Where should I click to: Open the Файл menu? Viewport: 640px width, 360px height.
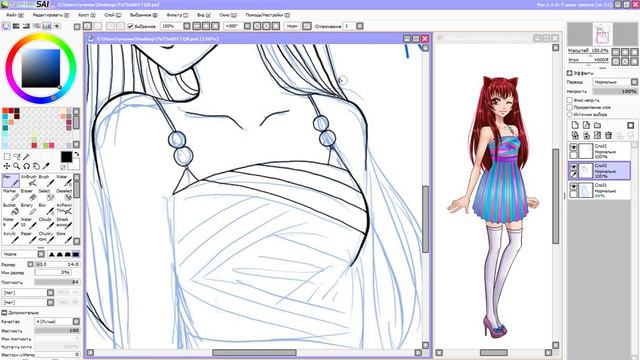pos(14,15)
